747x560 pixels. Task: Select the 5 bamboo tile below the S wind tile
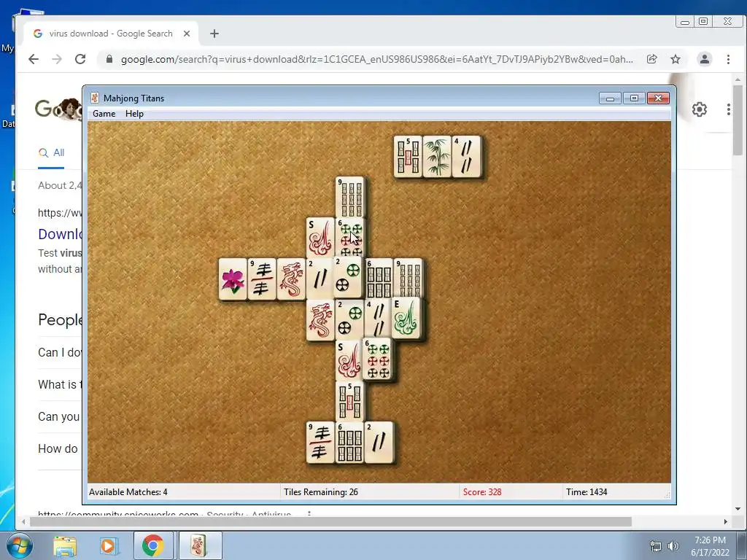point(350,402)
